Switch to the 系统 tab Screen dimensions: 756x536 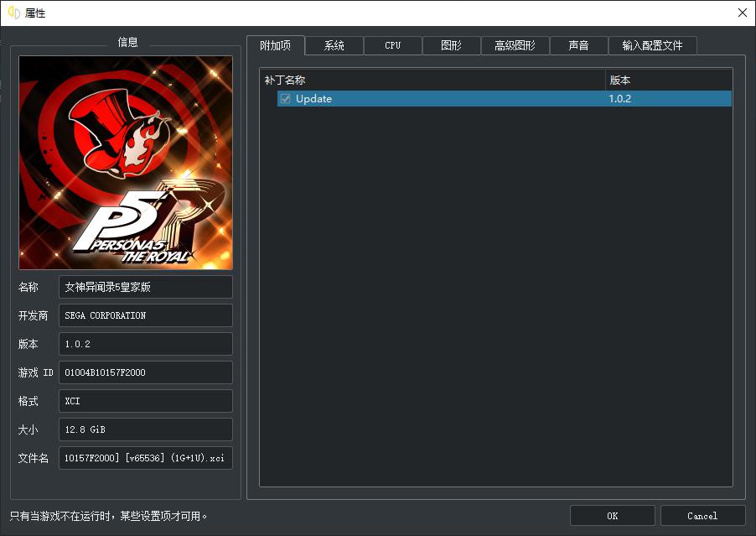(334, 45)
